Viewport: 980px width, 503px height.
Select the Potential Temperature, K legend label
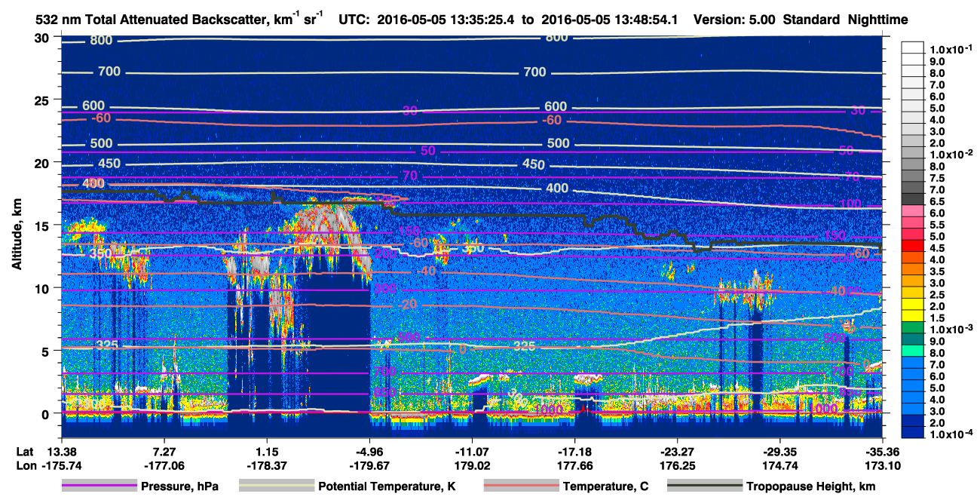(387, 486)
